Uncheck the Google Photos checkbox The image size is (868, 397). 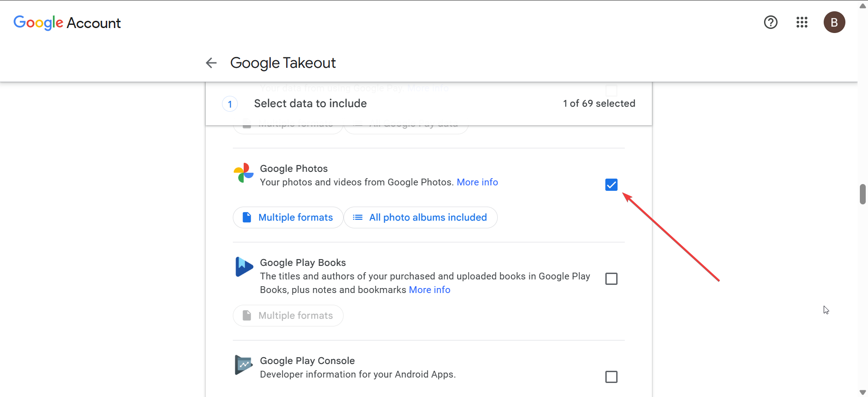pyautogui.click(x=611, y=184)
